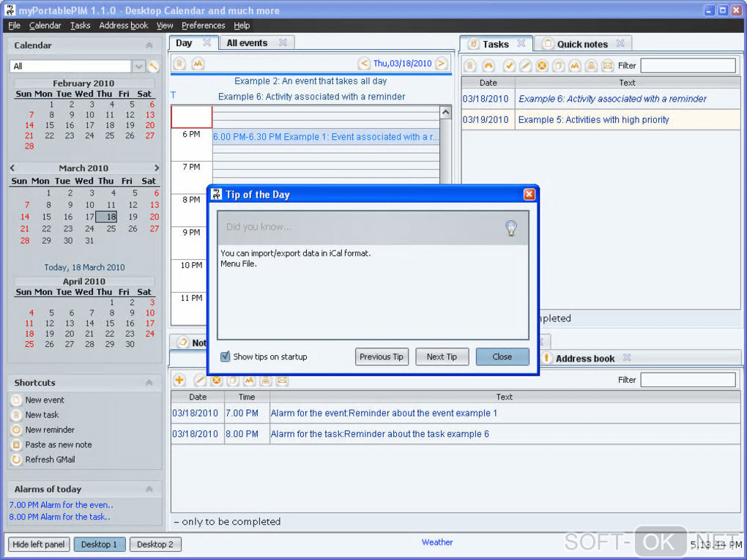The width and height of the screenshot is (747, 560).
Task: Click the day view scrollbar up arrow
Action: pos(445,113)
